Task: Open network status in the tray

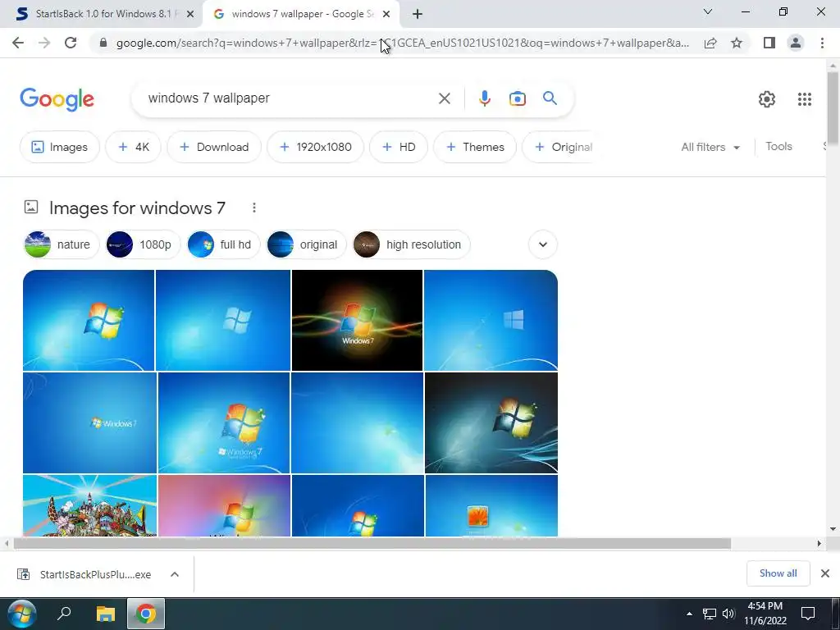Action: point(710,614)
